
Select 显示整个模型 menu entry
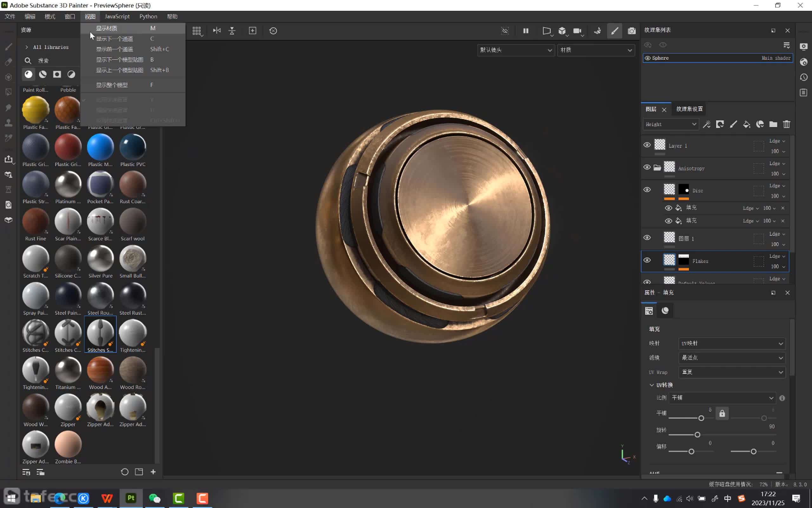click(133, 85)
